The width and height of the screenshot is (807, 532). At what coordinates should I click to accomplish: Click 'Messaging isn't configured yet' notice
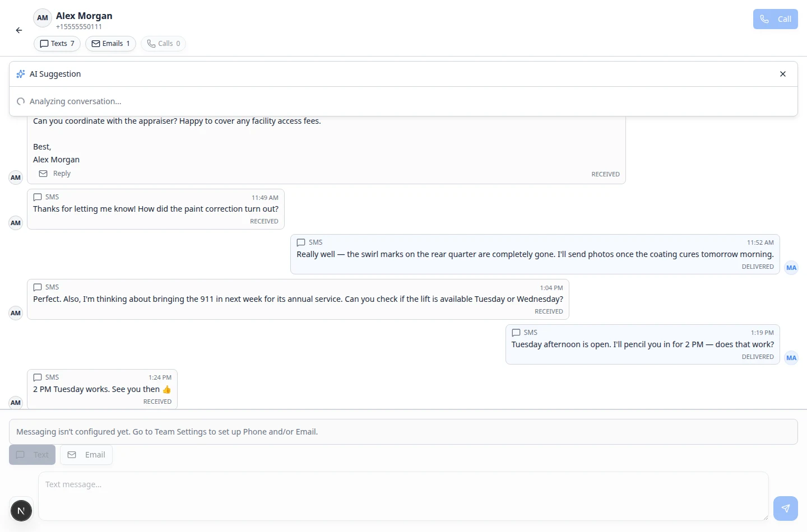[403, 432]
